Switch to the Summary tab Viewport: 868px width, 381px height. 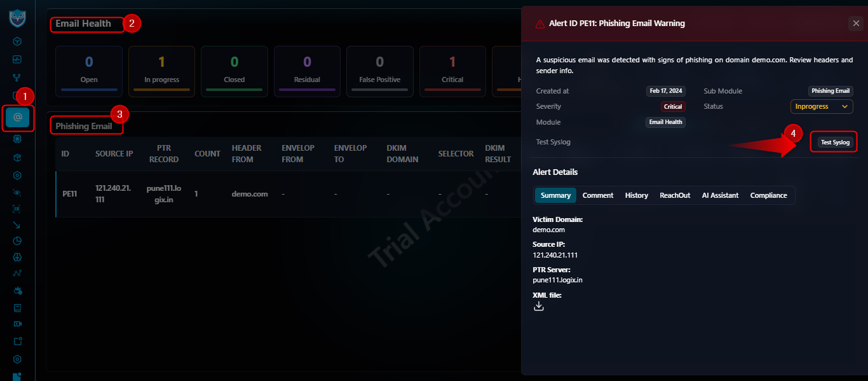click(555, 195)
